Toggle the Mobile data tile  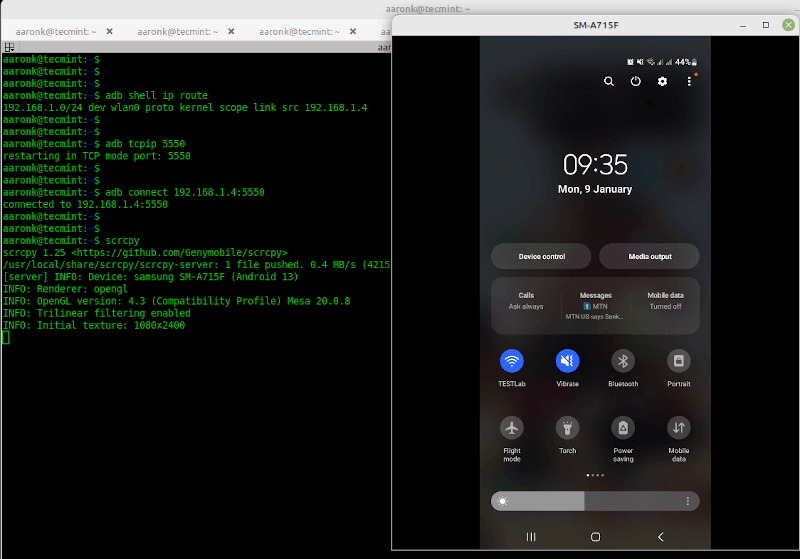tap(679, 428)
